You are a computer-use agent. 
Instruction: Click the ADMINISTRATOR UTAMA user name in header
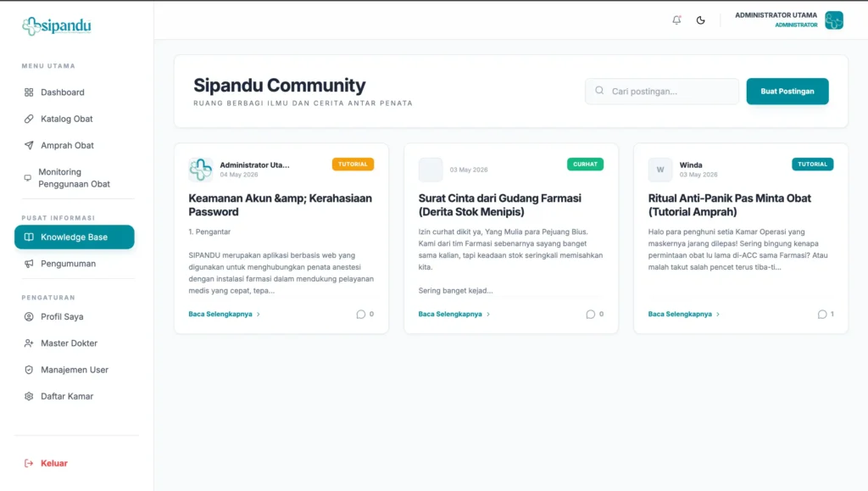coord(776,15)
